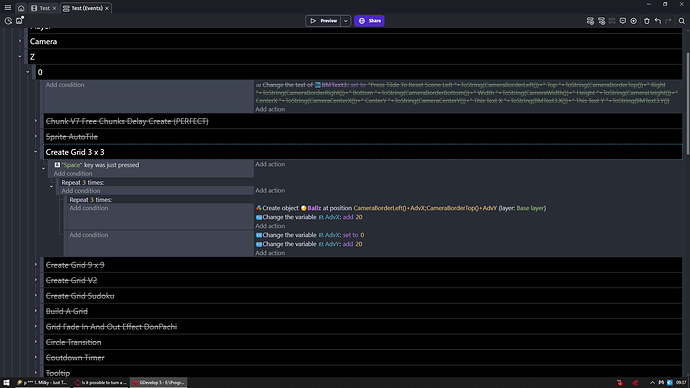Switch to the browser taskbar window
Viewport: 690px width, 388px height.
101,383
